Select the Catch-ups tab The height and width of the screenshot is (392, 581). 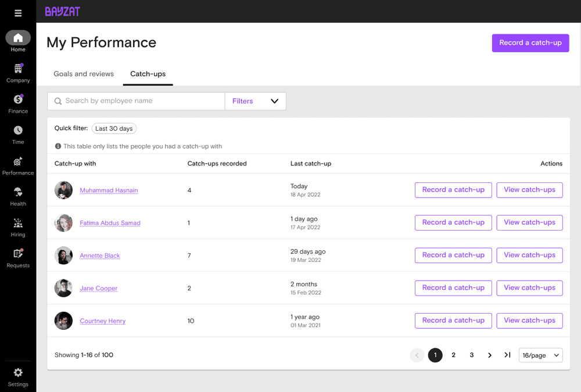point(147,74)
